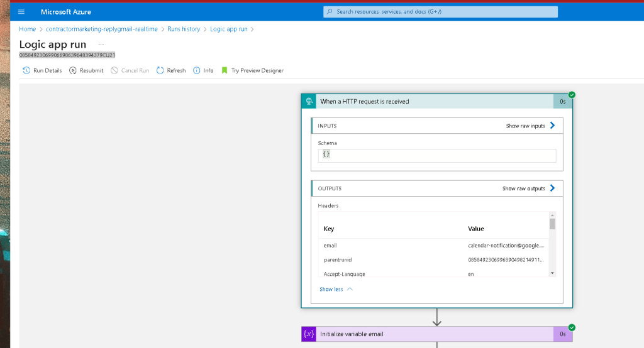Click the INPUTS section label
The height and width of the screenshot is (348, 644).
pyautogui.click(x=327, y=126)
